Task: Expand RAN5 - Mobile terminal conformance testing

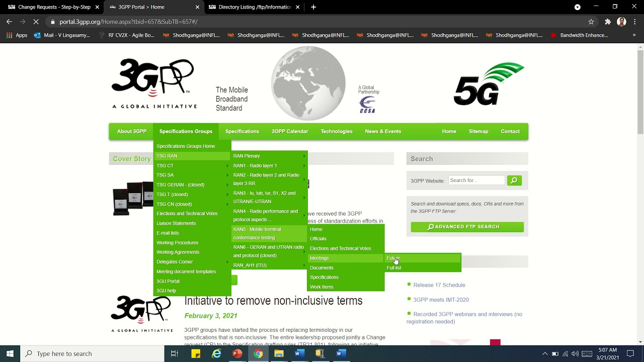Action: pos(269,233)
